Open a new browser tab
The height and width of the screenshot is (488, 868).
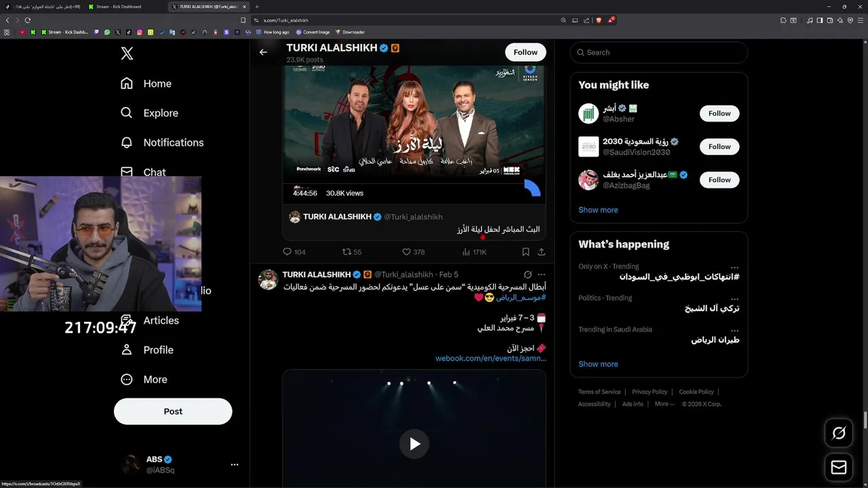click(x=256, y=7)
